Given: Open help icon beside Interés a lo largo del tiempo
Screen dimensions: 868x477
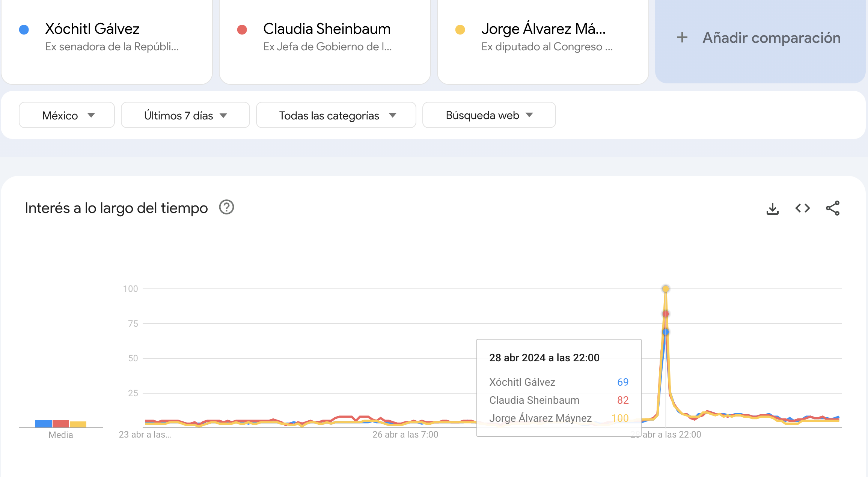Looking at the screenshot, I should coord(226,207).
